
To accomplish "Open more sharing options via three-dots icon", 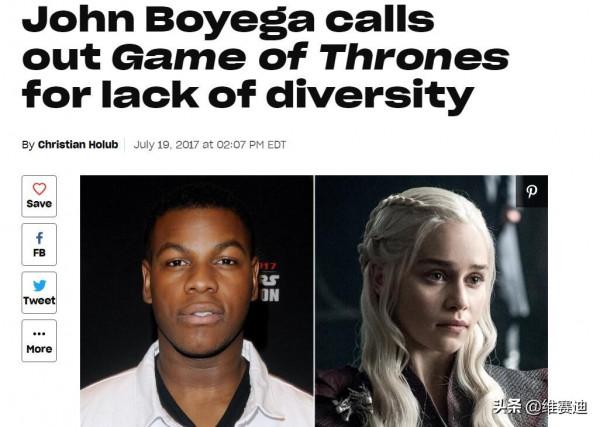I will [39, 334].
